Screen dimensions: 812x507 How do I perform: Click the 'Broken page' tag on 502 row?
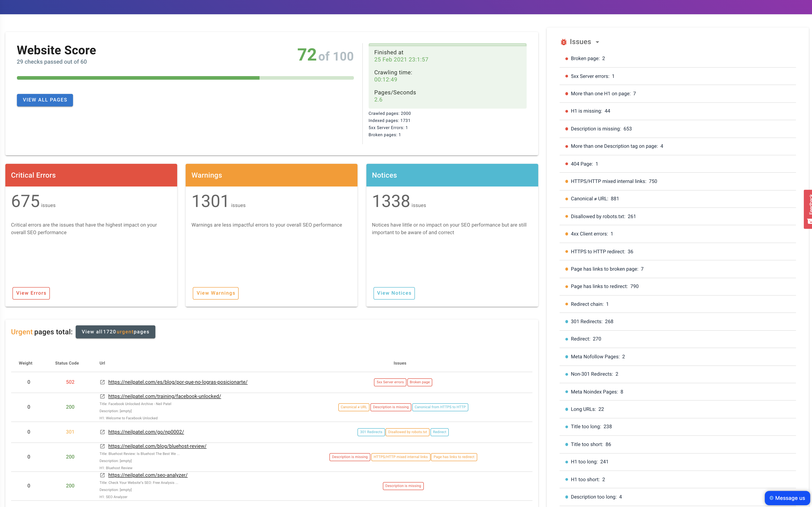(x=419, y=382)
